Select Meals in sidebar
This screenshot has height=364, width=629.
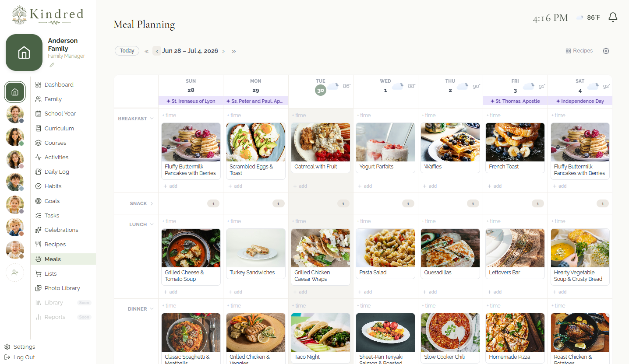coord(63,259)
